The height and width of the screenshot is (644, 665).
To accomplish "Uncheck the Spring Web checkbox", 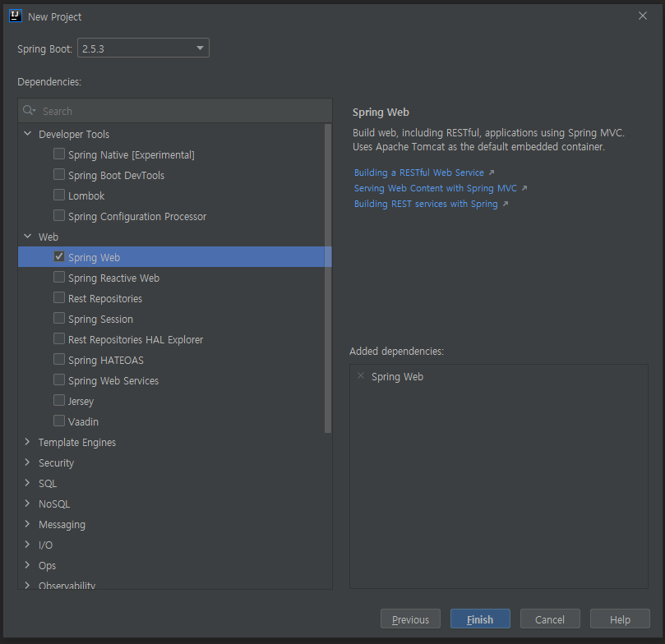I will pyautogui.click(x=59, y=256).
